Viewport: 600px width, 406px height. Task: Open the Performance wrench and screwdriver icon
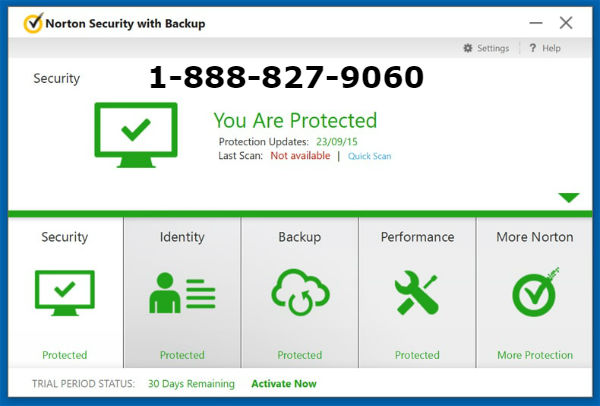(417, 293)
